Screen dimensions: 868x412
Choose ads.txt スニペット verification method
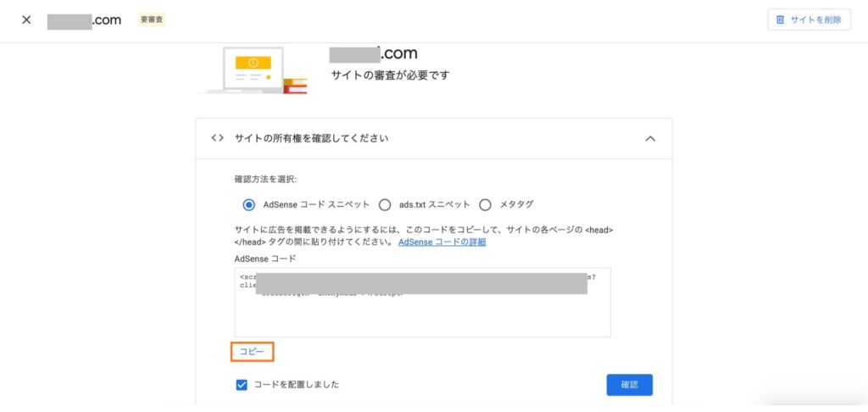click(x=385, y=204)
